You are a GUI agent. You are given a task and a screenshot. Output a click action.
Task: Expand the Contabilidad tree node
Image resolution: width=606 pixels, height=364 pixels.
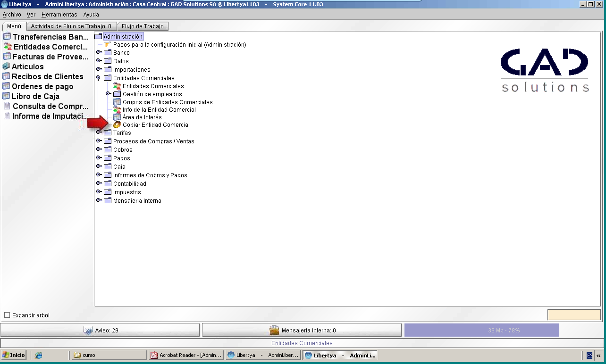tap(99, 183)
